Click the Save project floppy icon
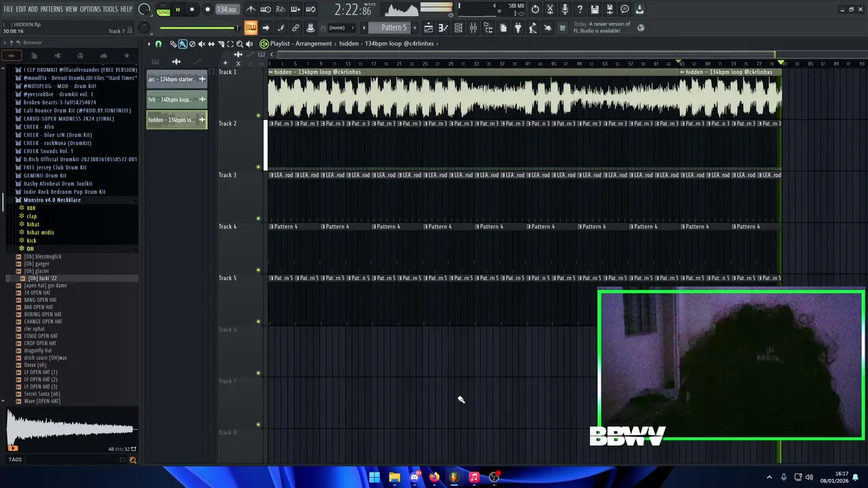 click(x=595, y=9)
